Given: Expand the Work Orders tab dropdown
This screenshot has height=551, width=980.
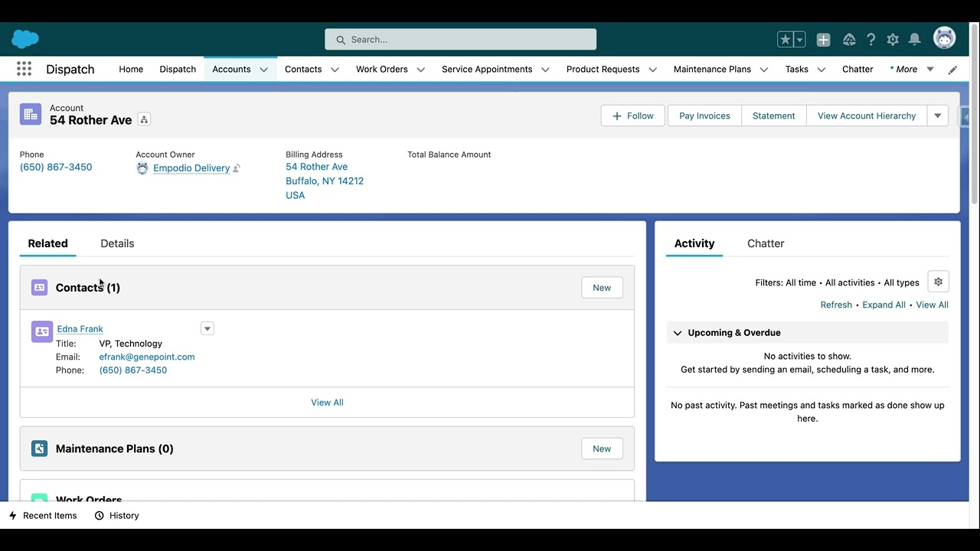Looking at the screenshot, I should click(420, 70).
